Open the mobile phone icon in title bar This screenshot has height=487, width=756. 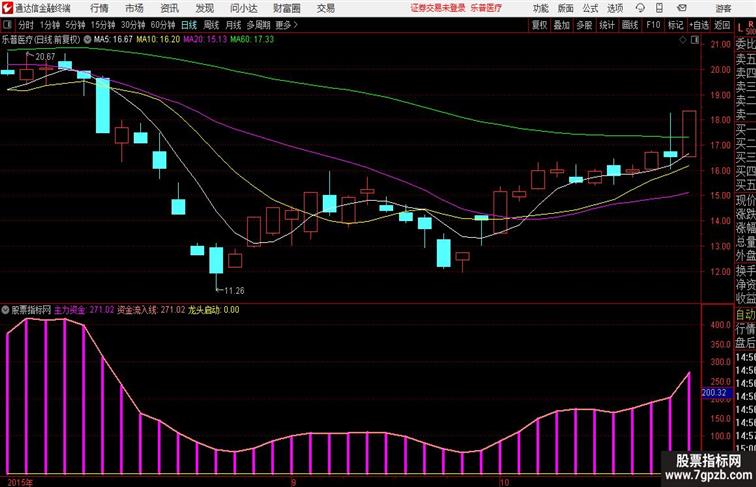(659, 8)
